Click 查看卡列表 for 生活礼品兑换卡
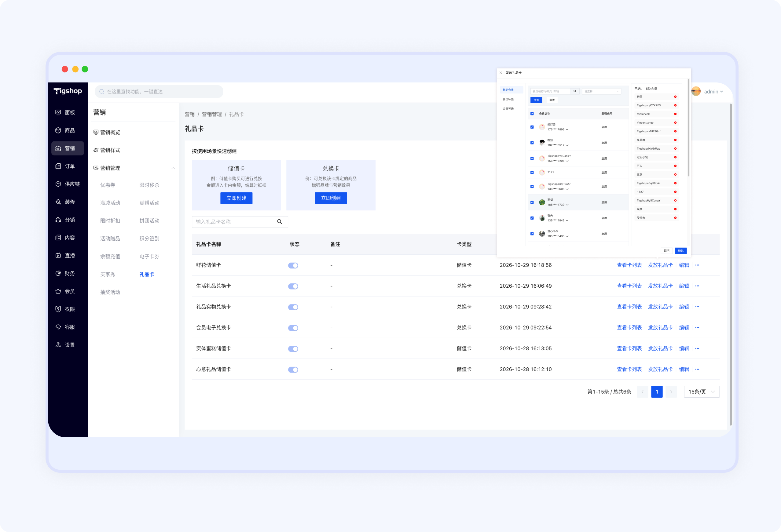 [629, 286]
